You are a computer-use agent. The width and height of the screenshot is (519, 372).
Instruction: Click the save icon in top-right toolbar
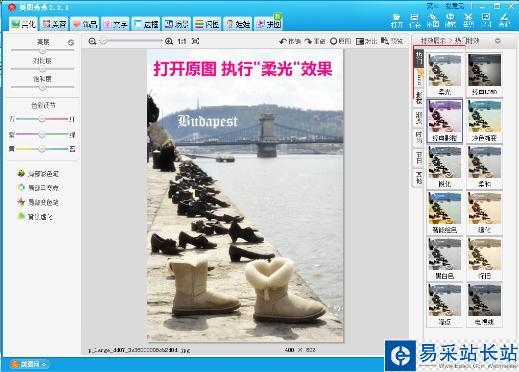[x=414, y=21]
